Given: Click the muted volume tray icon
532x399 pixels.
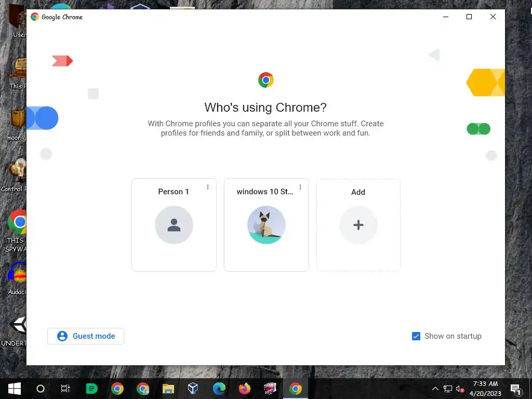Looking at the screenshot, I should 460,389.
